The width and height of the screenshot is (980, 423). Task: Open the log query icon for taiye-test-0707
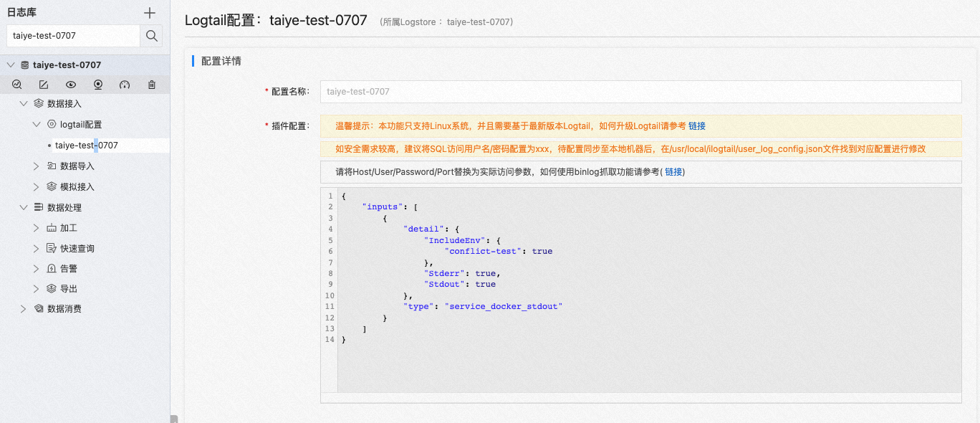[x=16, y=84]
